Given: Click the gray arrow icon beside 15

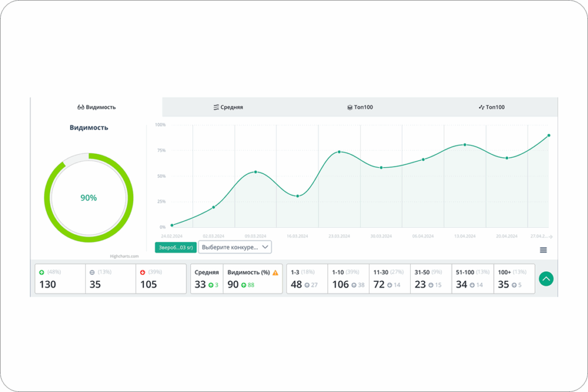Looking at the screenshot, I should click(431, 285).
